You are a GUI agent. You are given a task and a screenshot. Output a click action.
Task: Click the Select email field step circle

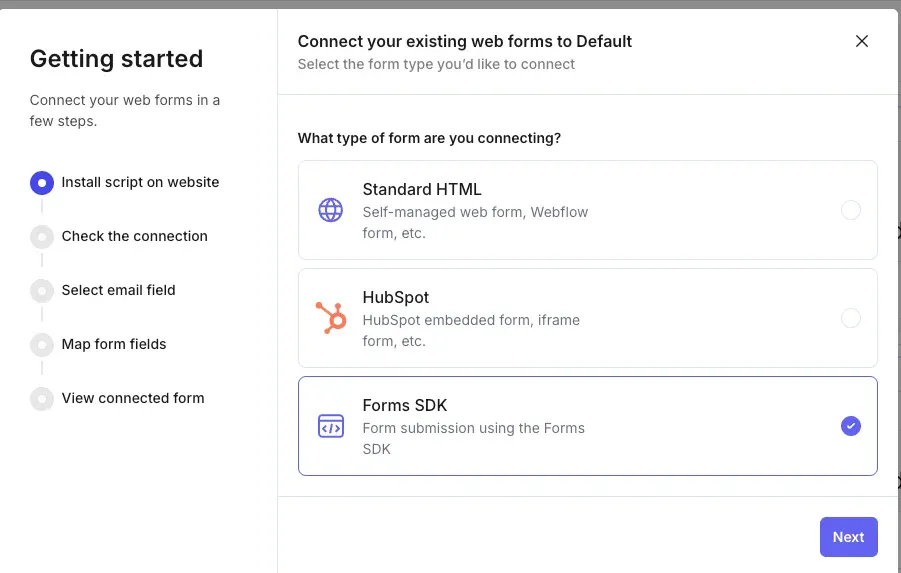42,291
